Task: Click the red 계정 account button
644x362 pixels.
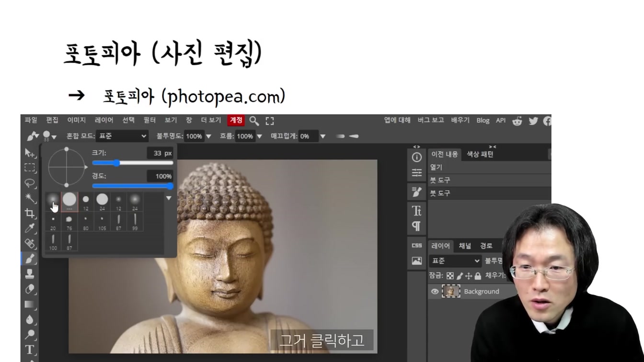Action: coord(236,120)
